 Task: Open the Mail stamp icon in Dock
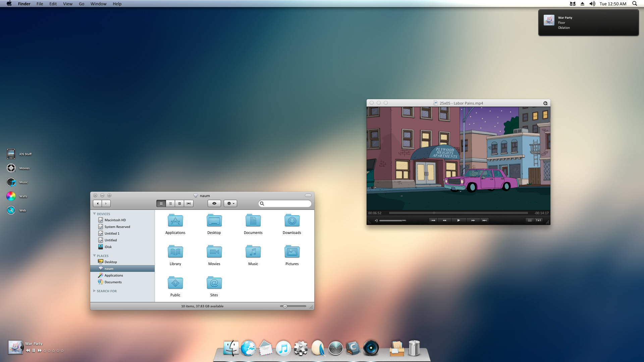point(266,348)
